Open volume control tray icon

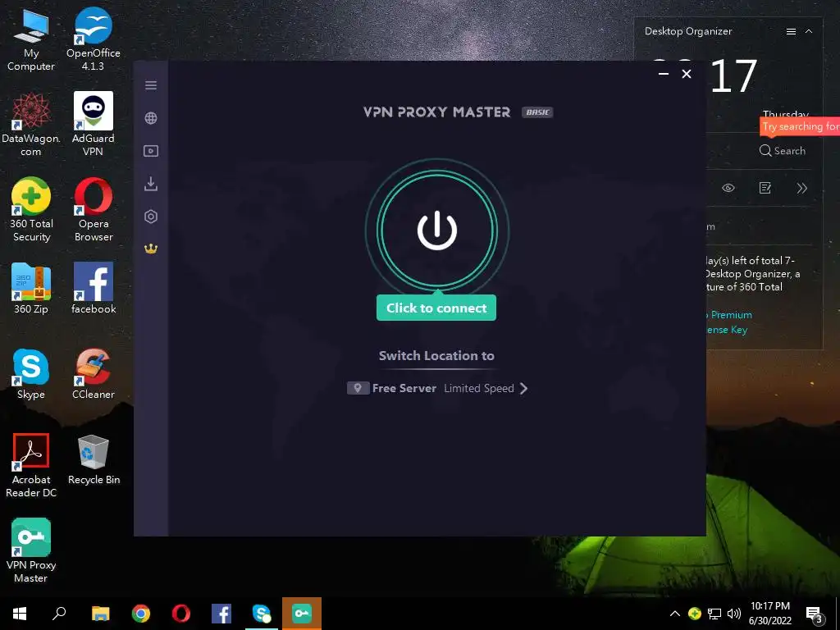[734, 614]
